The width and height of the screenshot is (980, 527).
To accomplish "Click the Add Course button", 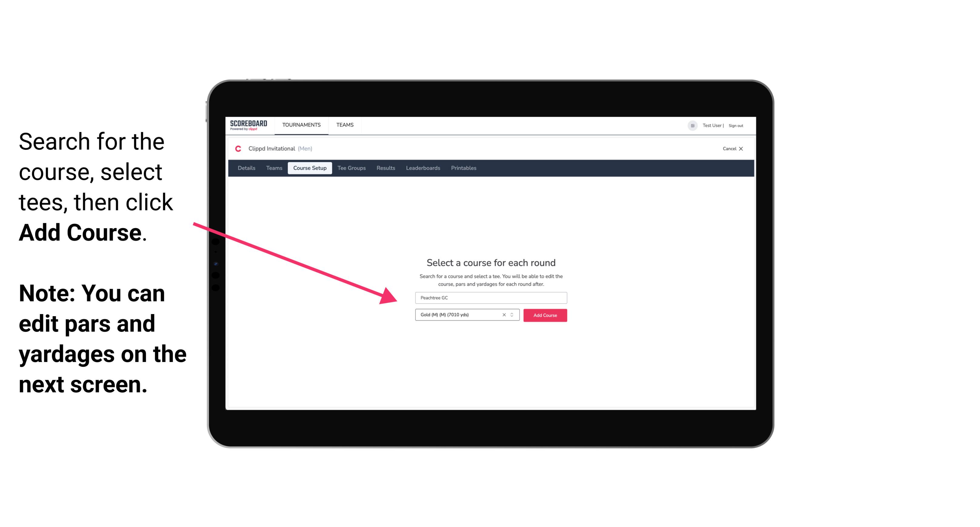I will [x=544, y=315].
